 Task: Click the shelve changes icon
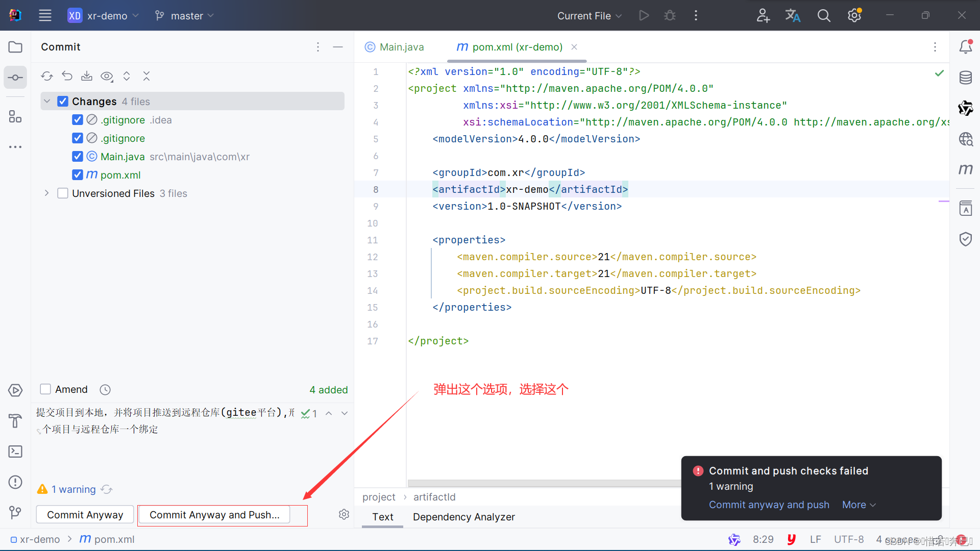[x=87, y=76]
